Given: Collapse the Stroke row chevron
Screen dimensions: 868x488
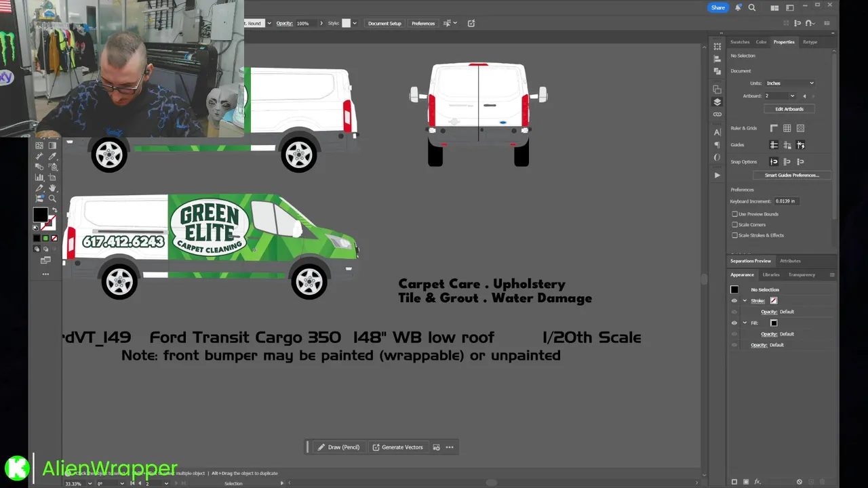Looking at the screenshot, I should point(745,301).
